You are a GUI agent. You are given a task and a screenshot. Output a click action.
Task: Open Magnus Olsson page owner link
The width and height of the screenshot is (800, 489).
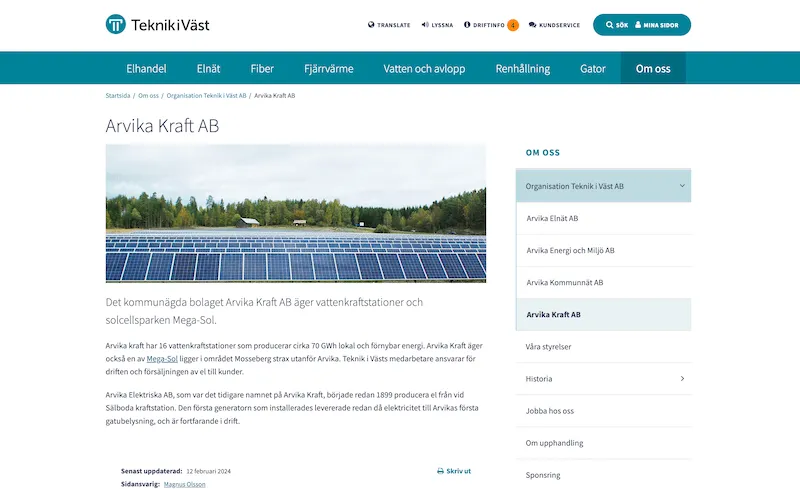(185, 484)
